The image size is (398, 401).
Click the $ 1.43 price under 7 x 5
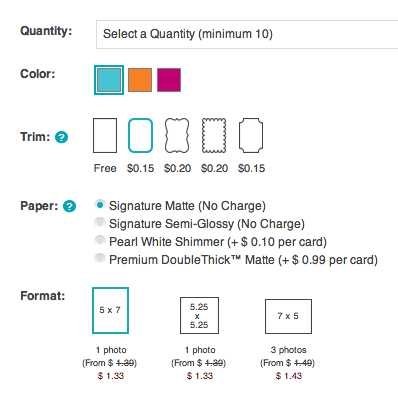289,376
